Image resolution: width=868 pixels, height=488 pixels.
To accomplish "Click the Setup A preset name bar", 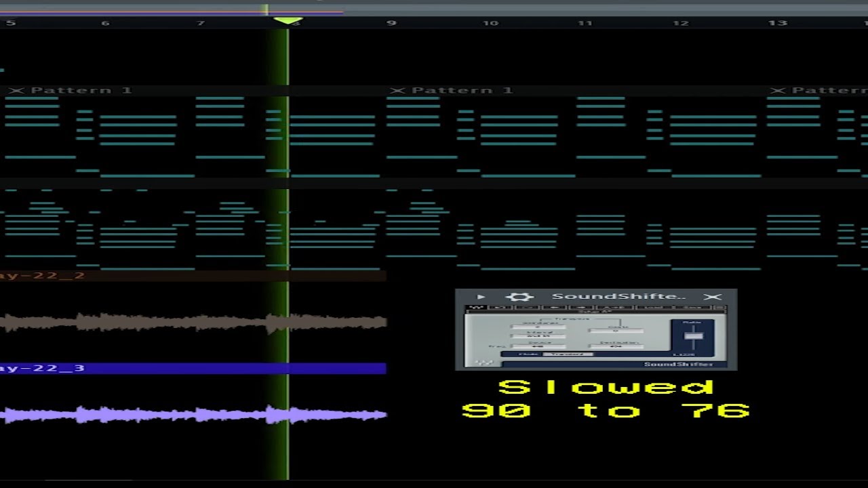I will tap(595, 312).
